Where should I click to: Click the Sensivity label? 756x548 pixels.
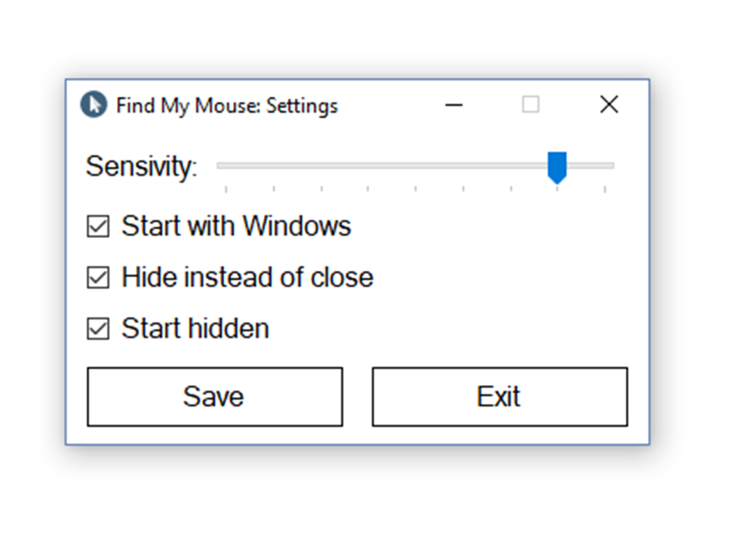[x=141, y=166]
